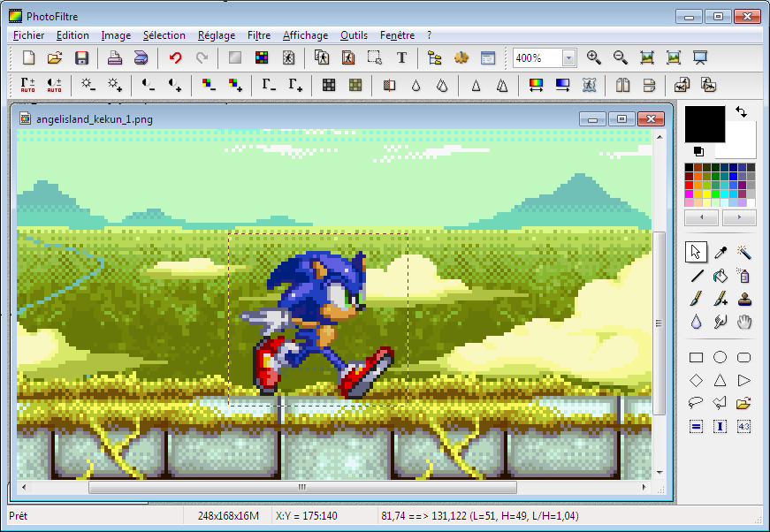Show next palette colors arrow button
The image size is (770, 532).
[x=739, y=217]
